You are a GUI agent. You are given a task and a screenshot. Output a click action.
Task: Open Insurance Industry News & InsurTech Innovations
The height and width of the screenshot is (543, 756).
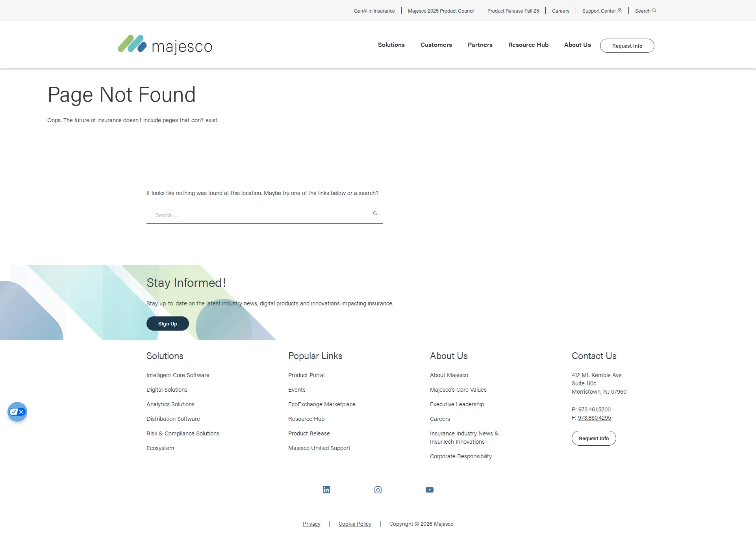click(464, 437)
